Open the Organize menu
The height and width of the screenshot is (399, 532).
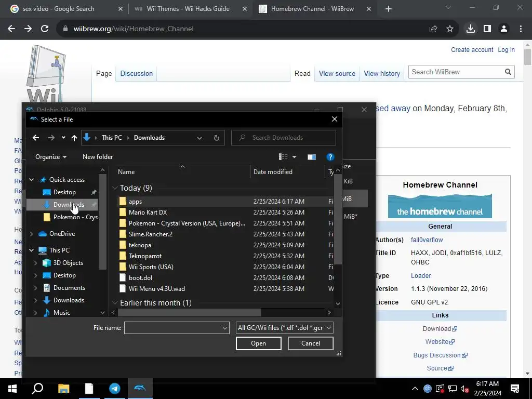point(51,157)
